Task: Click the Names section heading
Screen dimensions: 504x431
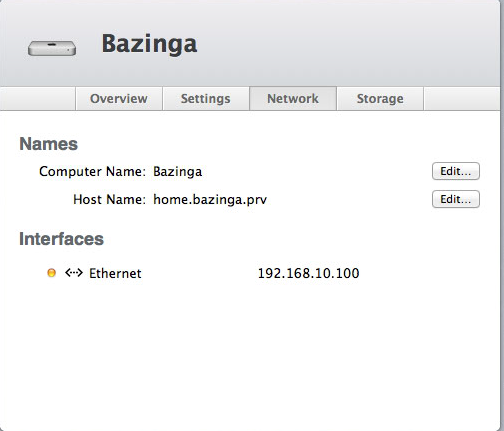Action: (49, 144)
